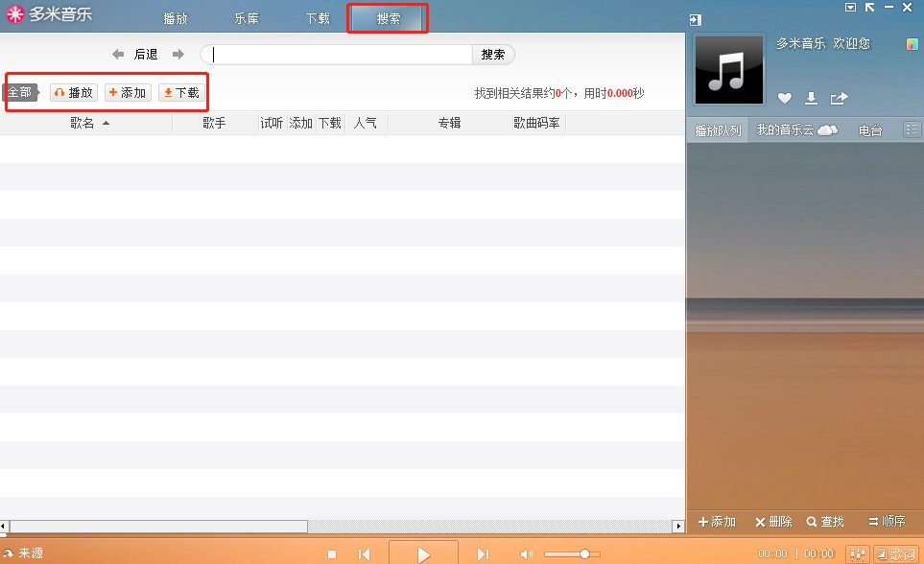This screenshot has width=924, height=564.
Task: Select the 全部 filter tag
Action: (20, 92)
